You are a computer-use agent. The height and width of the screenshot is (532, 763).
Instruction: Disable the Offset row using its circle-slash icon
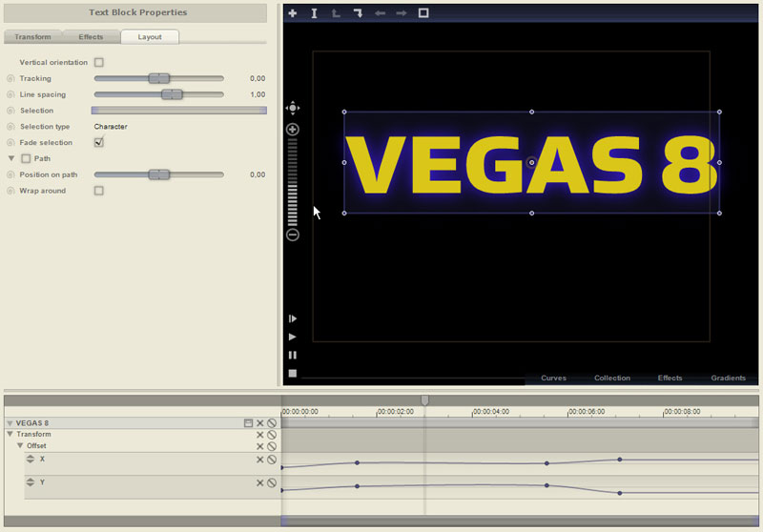[x=272, y=446]
